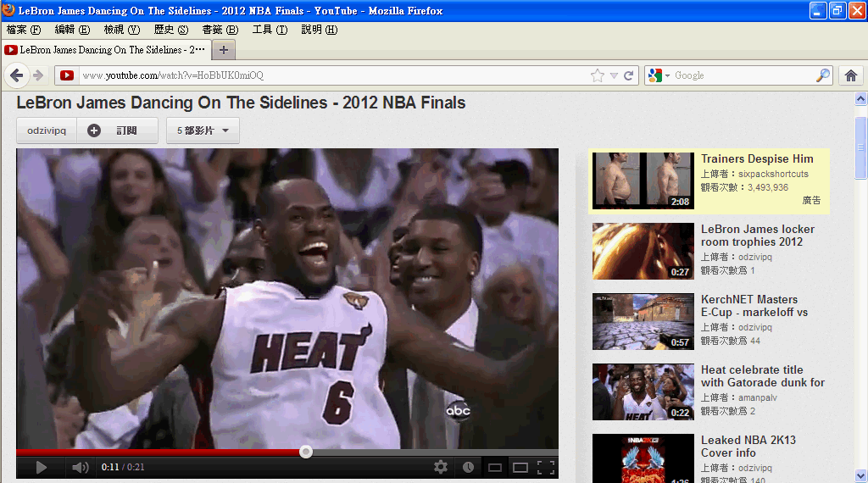Open video quality settings gear
This screenshot has height=483, width=868.
(x=441, y=467)
